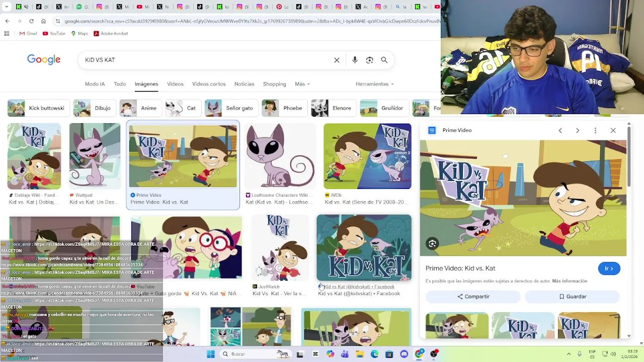Clear the search box with the X icon
This screenshot has width=644, height=362.
(337, 60)
